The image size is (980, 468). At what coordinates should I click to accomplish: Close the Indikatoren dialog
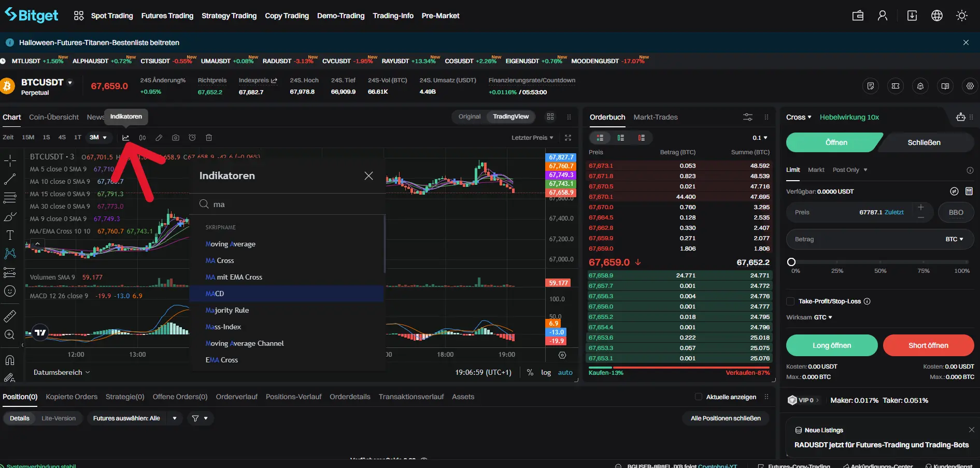pos(368,176)
